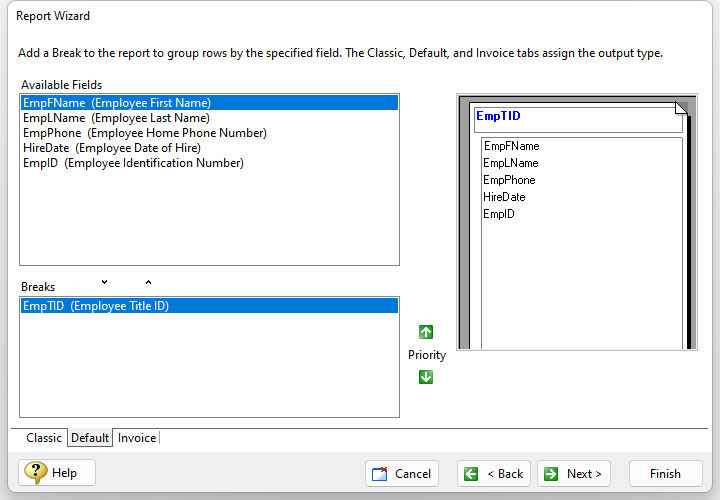This screenshot has width=720, height=500.
Task: Switch to the Invoice tab
Action: [137, 438]
